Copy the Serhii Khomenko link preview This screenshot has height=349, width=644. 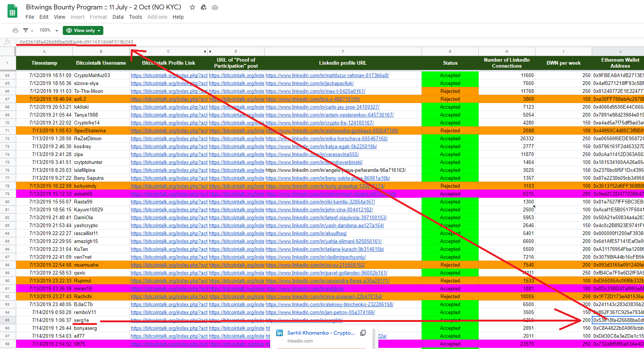click(x=363, y=333)
